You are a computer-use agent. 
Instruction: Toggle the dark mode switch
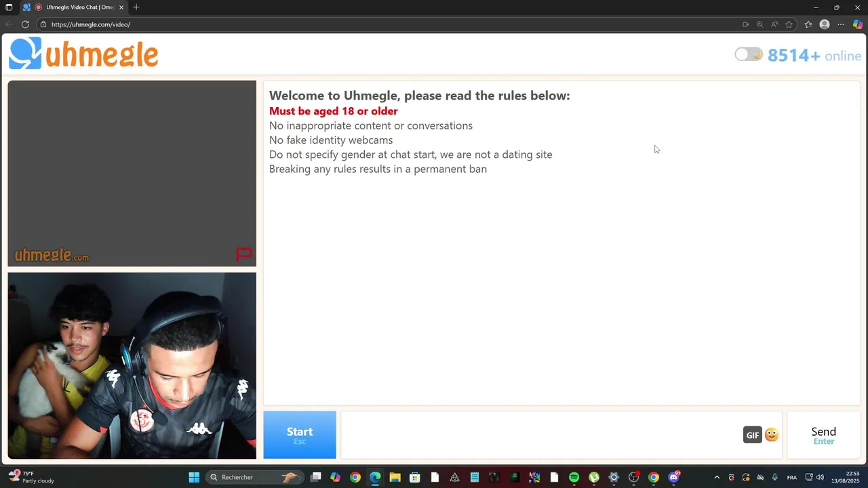point(749,55)
